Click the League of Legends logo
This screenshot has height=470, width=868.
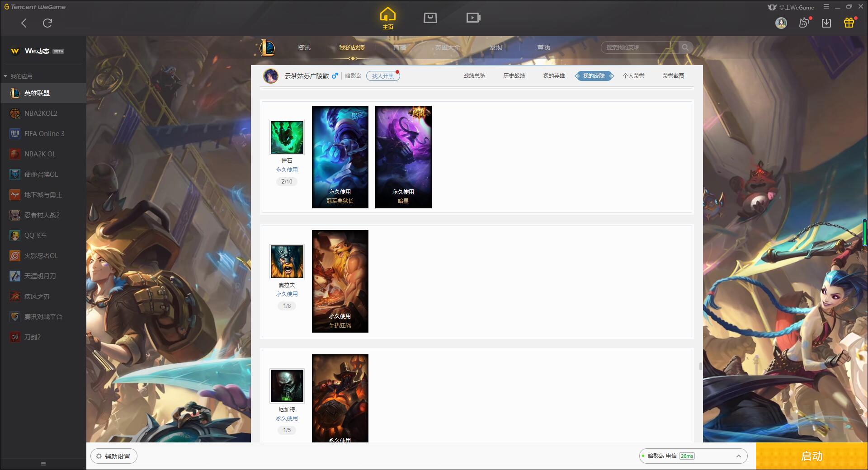[267, 47]
